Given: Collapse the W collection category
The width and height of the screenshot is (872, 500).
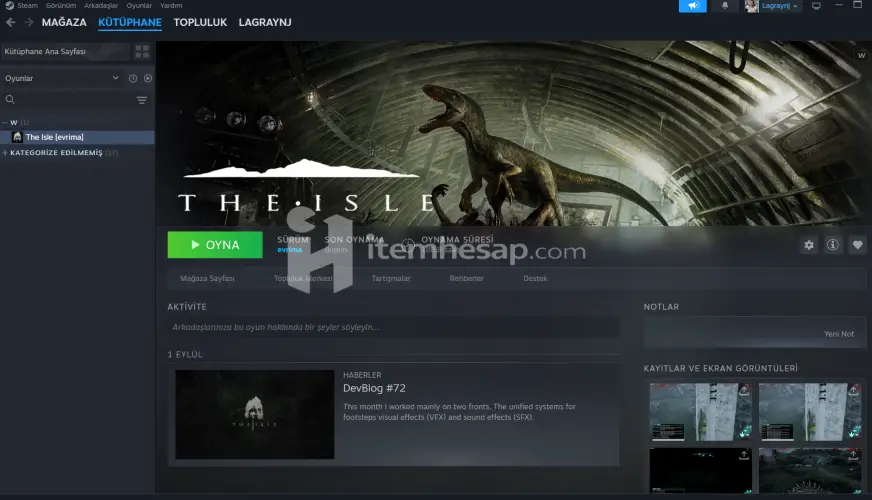Looking at the screenshot, I should (x=4, y=122).
